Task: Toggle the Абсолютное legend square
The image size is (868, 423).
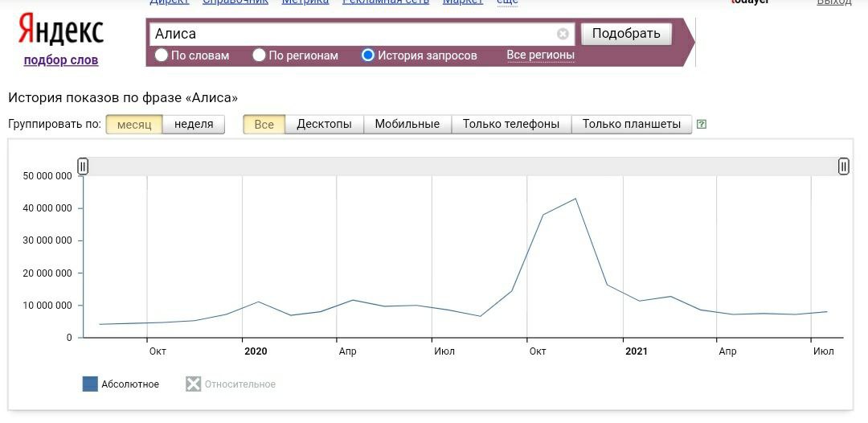Action: tap(90, 384)
